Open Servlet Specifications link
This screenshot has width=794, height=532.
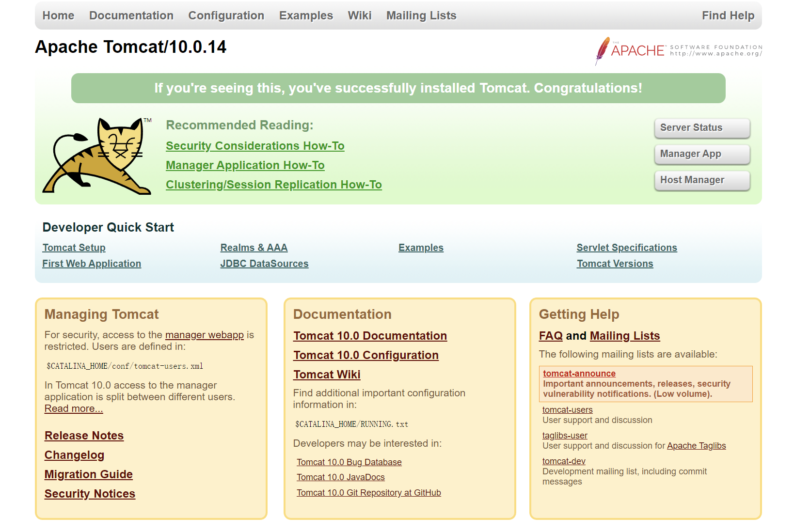point(627,248)
